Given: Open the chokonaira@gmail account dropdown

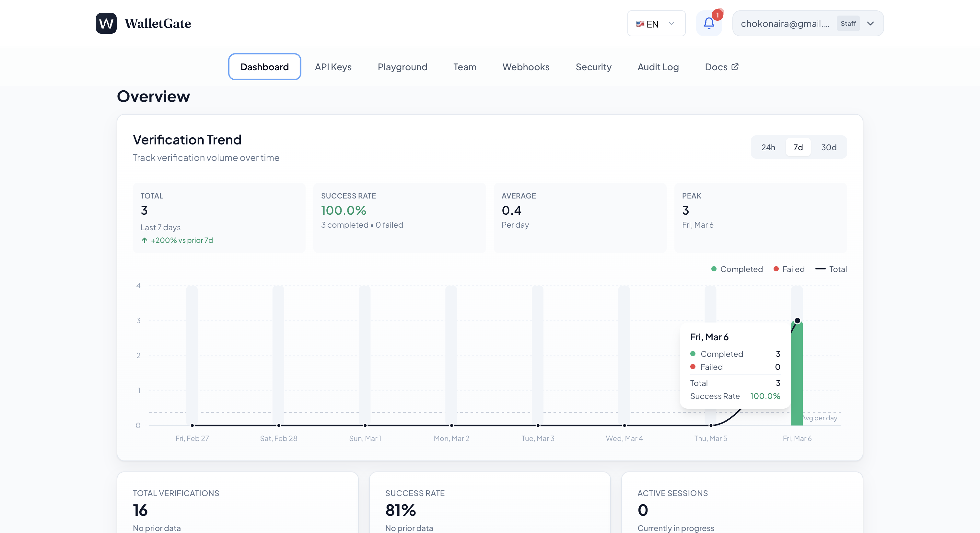Looking at the screenshot, I should pyautogui.click(x=785, y=24).
